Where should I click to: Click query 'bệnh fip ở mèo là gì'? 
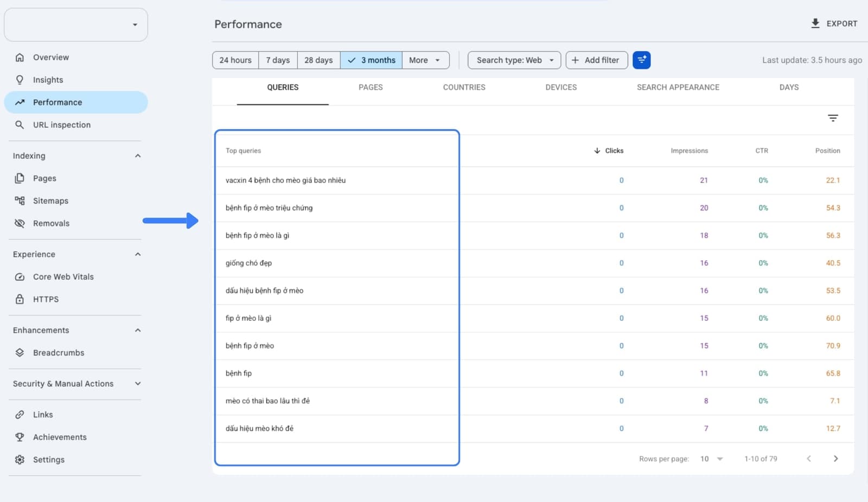(x=257, y=236)
